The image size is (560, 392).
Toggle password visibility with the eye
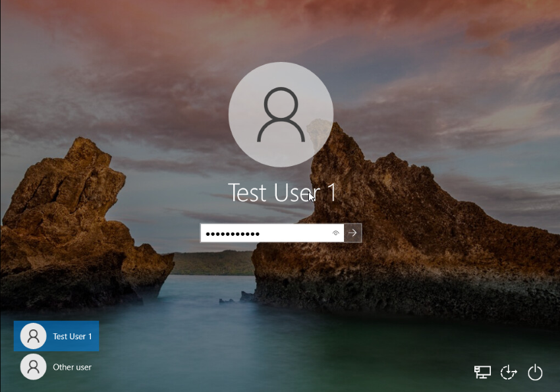(x=336, y=233)
